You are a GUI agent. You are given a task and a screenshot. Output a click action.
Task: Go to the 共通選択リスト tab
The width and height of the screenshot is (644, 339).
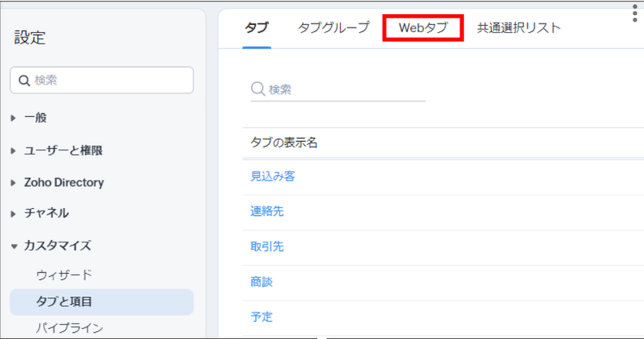(518, 28)
